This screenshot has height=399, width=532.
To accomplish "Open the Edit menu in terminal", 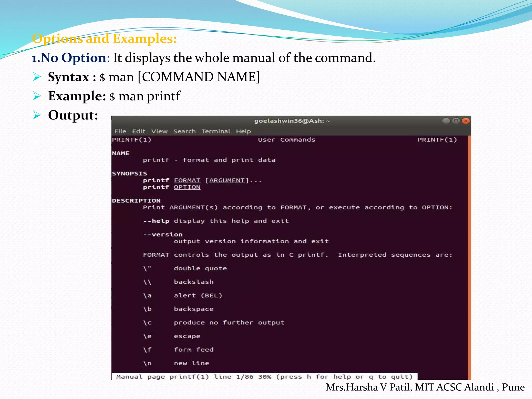I will (138, 131).
